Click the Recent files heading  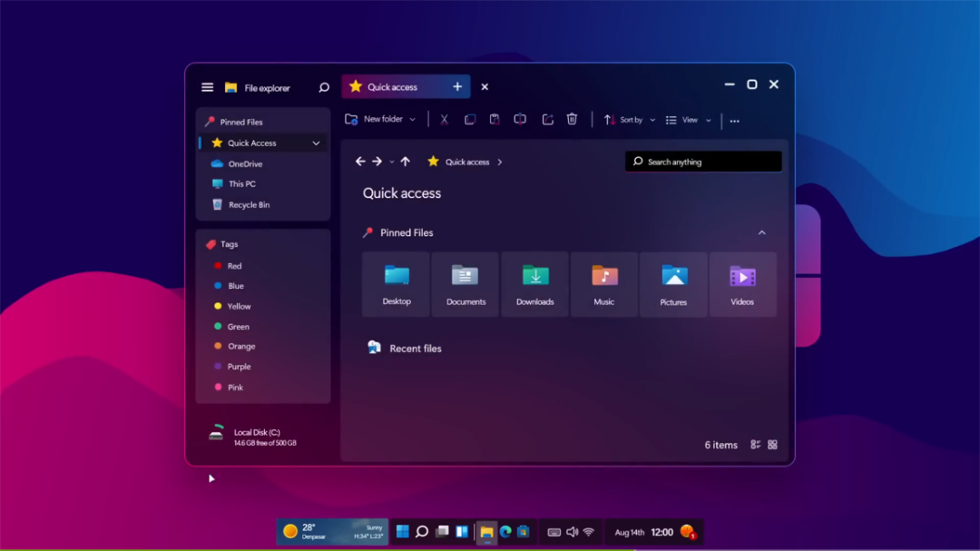[415, 349]
